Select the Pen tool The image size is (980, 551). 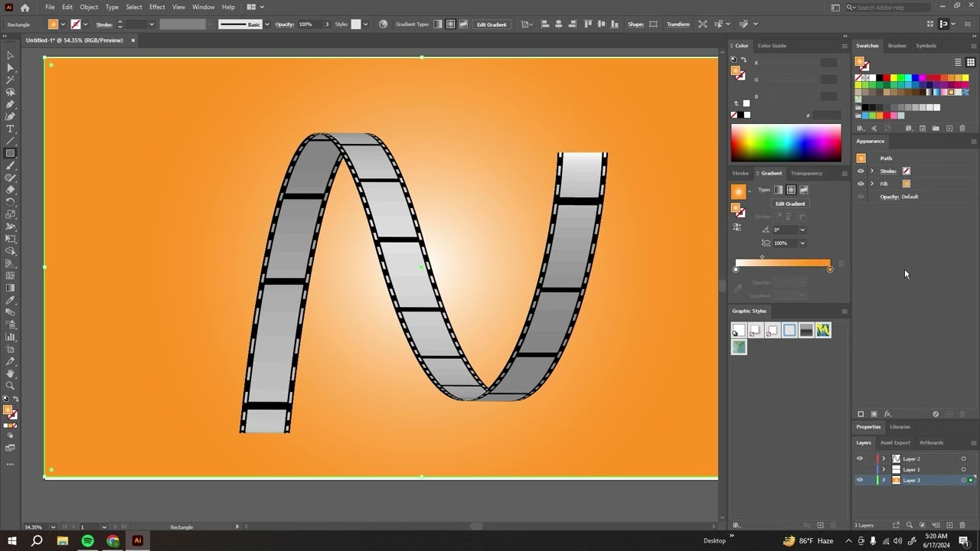coord(10,104)
